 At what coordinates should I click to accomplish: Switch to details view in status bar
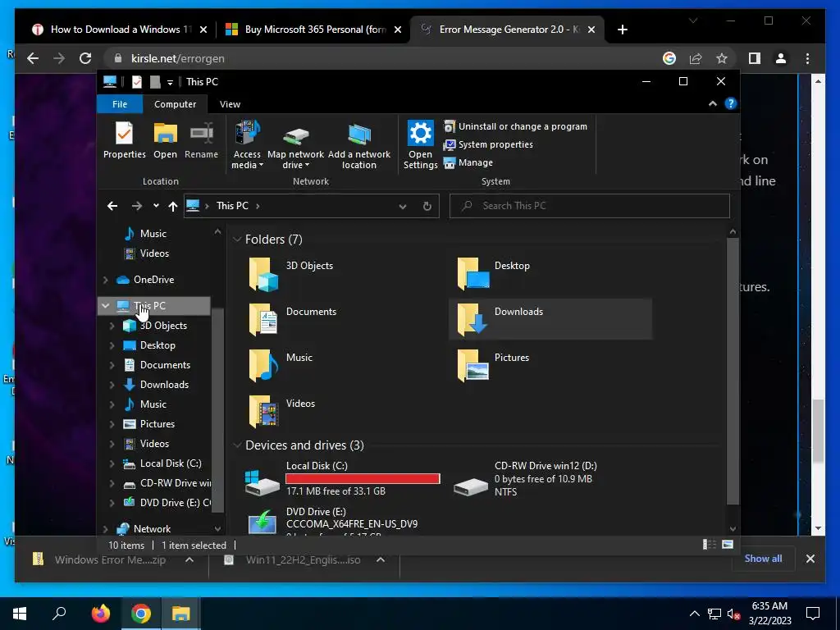(x=710, y=545)
